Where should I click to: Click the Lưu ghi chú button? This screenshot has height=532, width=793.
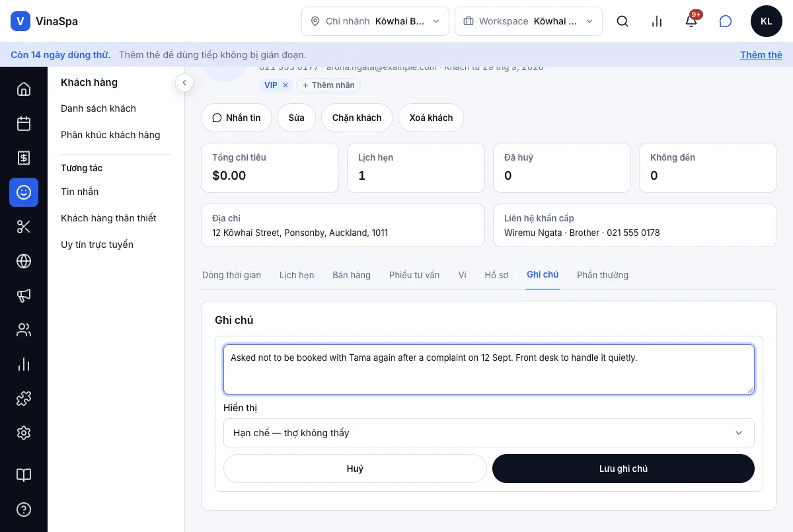tap(623, 469)
